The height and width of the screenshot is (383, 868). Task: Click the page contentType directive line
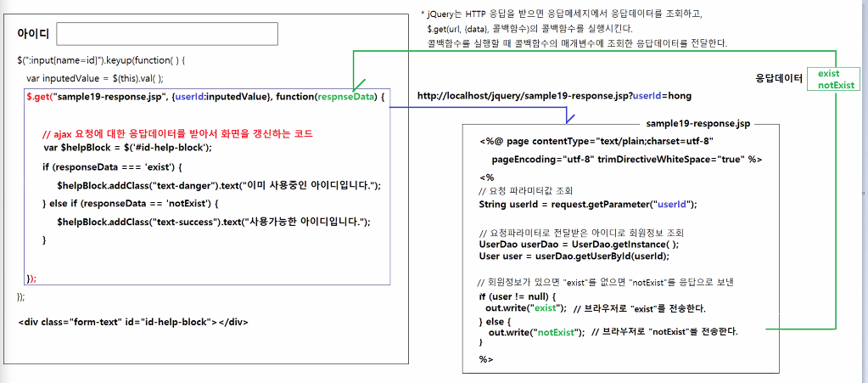coord(596,141)
